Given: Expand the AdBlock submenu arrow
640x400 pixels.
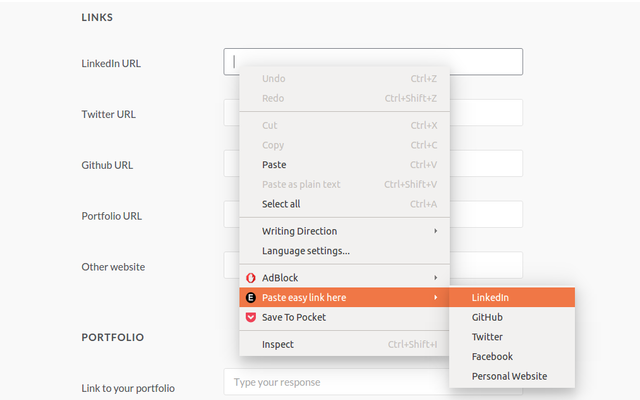Looking at the screenshot, I should click(436, 278).
